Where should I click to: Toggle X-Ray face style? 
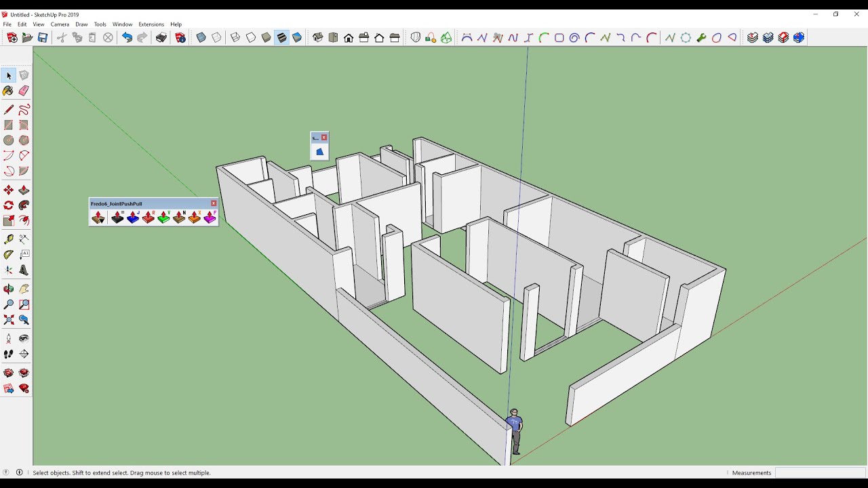pyautogui.click(x=201, y=38)
